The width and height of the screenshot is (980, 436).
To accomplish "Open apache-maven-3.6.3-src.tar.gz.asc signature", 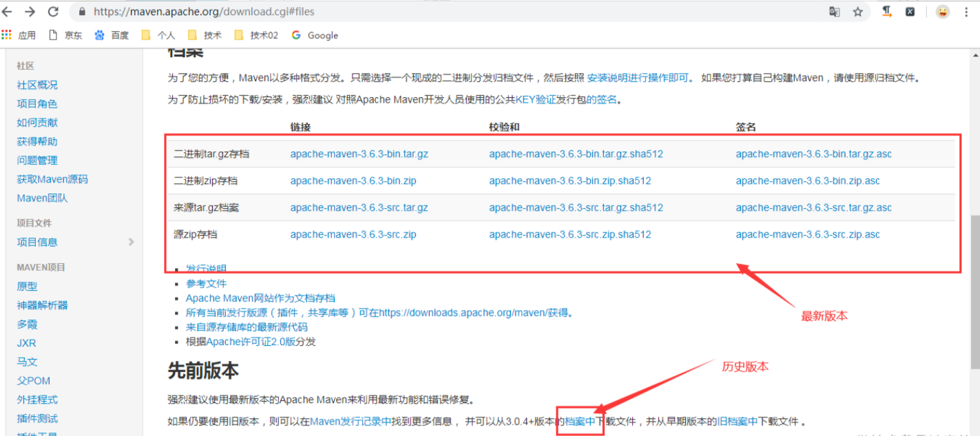I will (x=813, y=207).
